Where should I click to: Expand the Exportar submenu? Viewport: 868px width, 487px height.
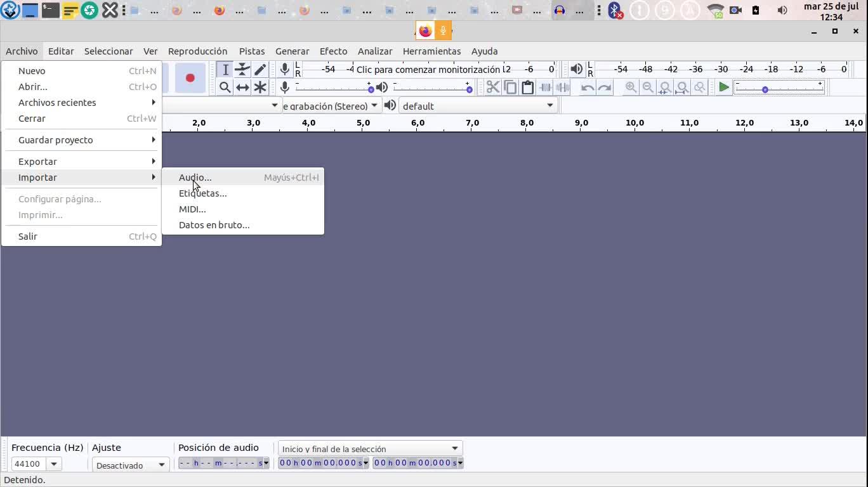point(81,162)
